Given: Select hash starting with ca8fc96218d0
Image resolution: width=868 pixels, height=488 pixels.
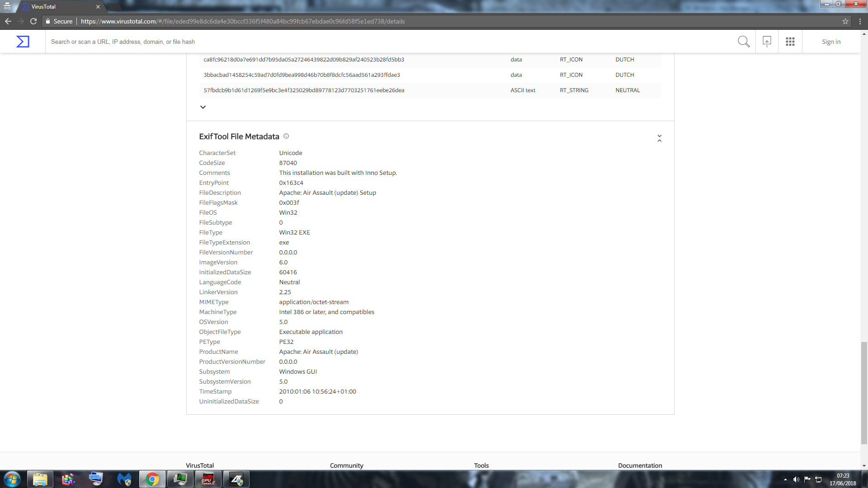Looking at the screenshot, I should 304,60.
